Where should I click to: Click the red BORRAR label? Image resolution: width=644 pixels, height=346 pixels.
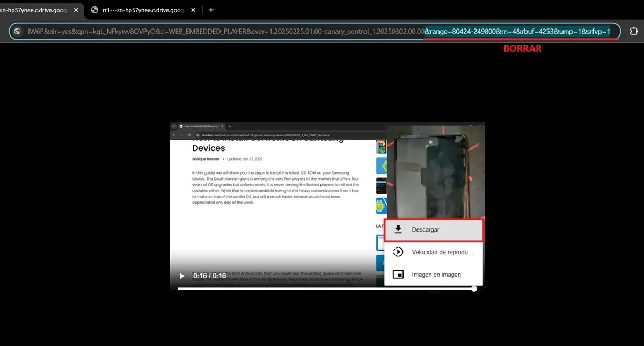click(x=522, y=48)
